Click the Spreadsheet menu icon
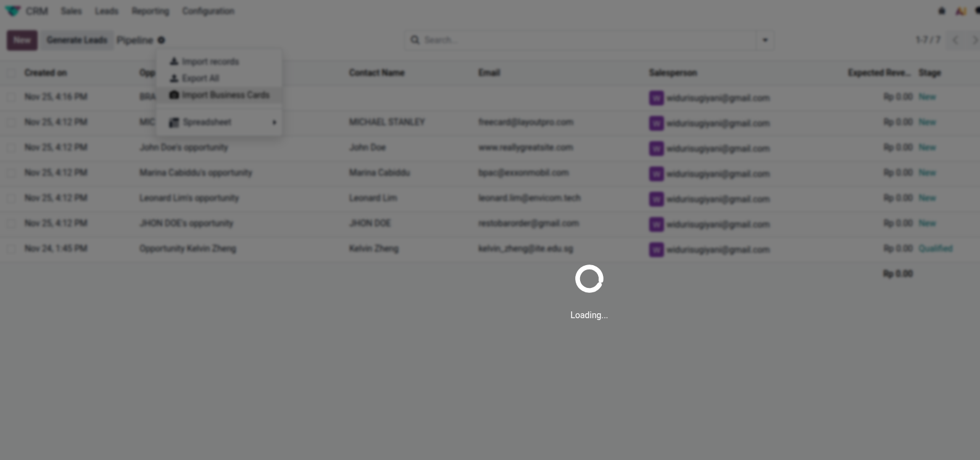Image resolution: width=980 pixels, height=460 pixels. [x=174, y=122]
